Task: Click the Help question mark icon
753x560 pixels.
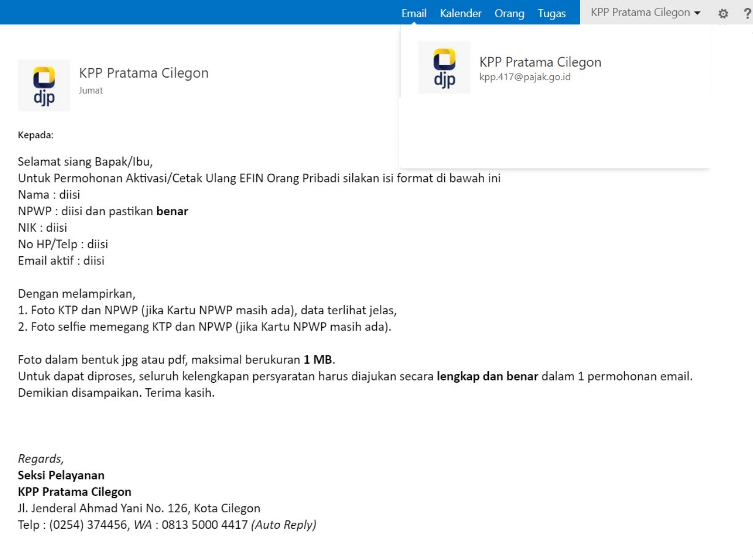Action: click(747, 13)
